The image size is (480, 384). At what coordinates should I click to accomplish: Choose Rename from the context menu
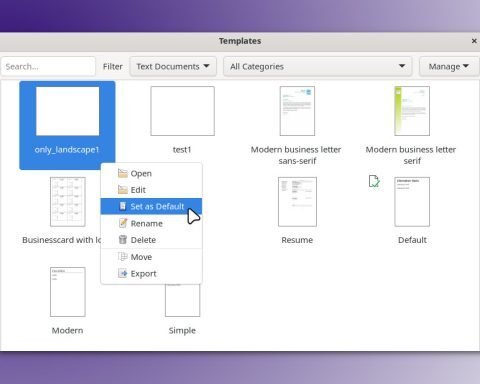coord(151,223)
